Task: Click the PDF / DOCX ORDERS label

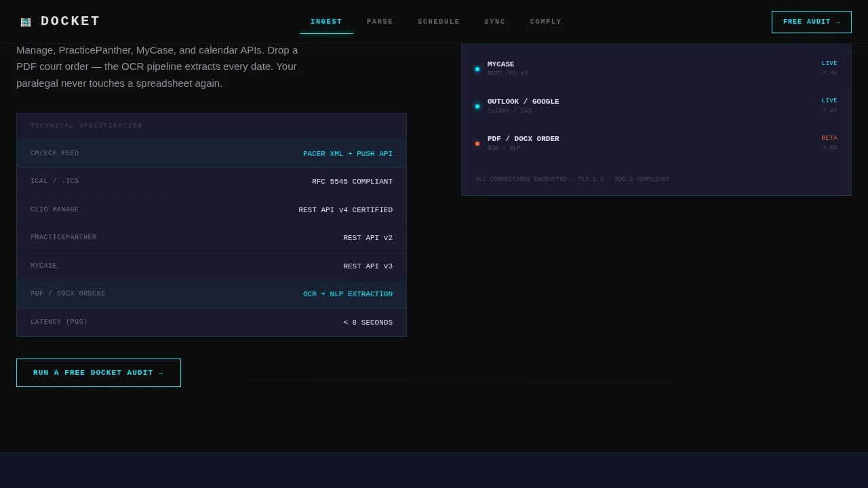Action: (x=68, y=294)
